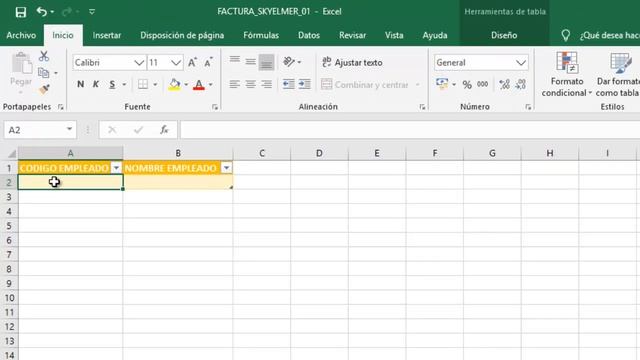Apply thousands separator 000 style
640x360 pixels.
tap(482, 84)
